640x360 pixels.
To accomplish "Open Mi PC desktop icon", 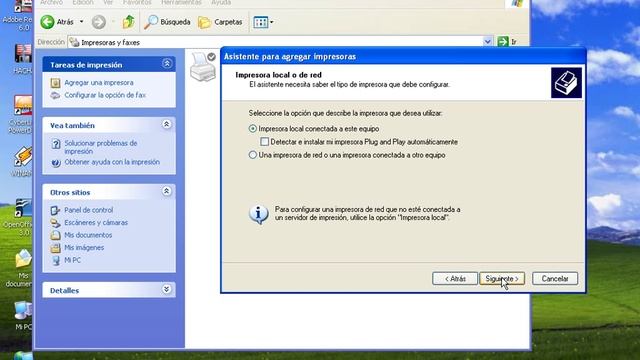I will click(x=23, y=316).
